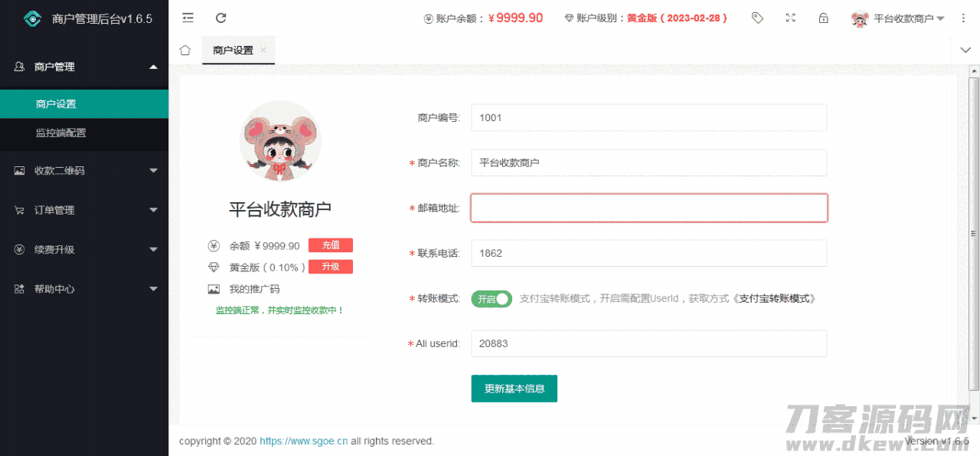Enter fullscreen via the expand icon
The width and height of the screenshot is (980, 456).
tap(790, 18)
